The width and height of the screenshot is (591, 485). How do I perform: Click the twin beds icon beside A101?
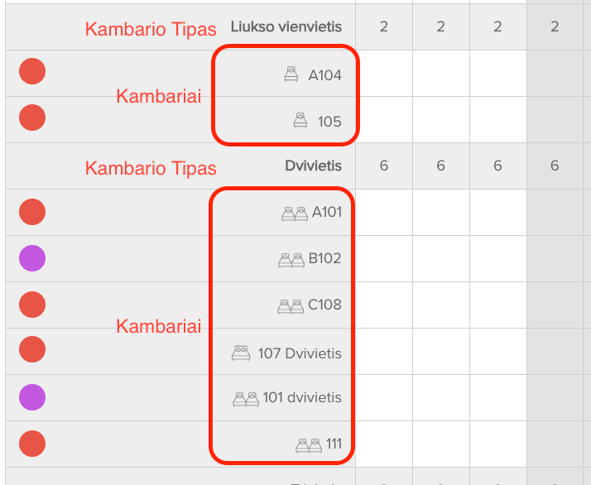[294, 214]
